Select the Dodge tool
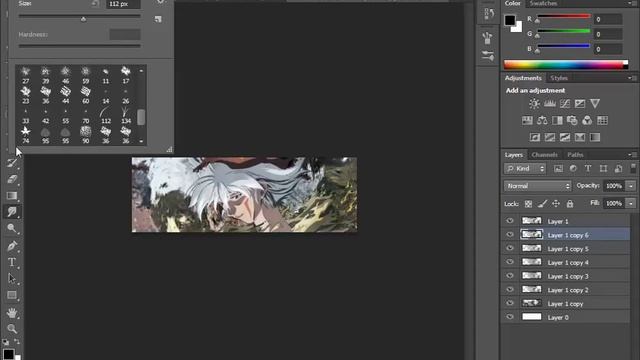Screen dimensions: 640x360 12,228
